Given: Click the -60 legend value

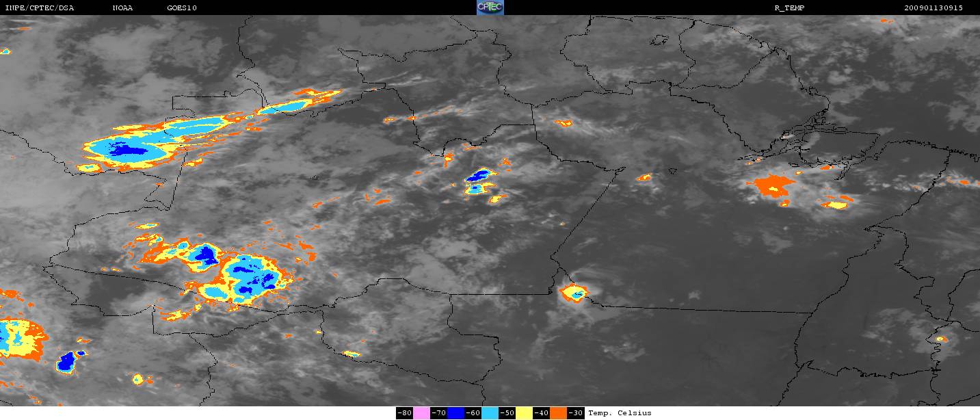Looking at the screenshot, I should [x=473, y=413].
